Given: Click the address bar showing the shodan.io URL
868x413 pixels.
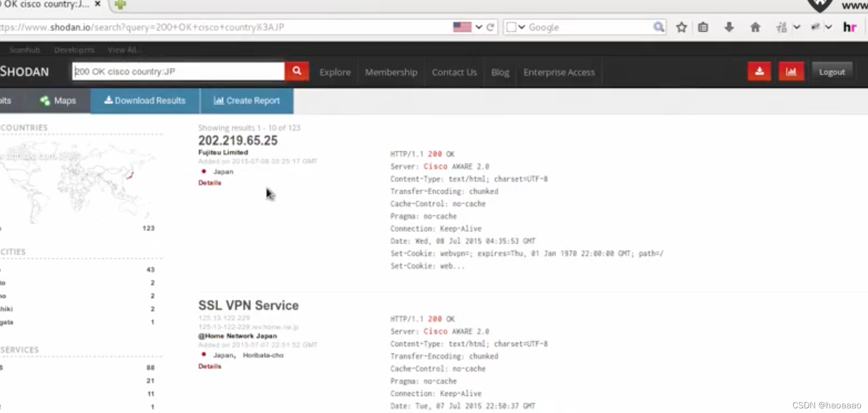Looking at the screenshot, I should 225,27.
